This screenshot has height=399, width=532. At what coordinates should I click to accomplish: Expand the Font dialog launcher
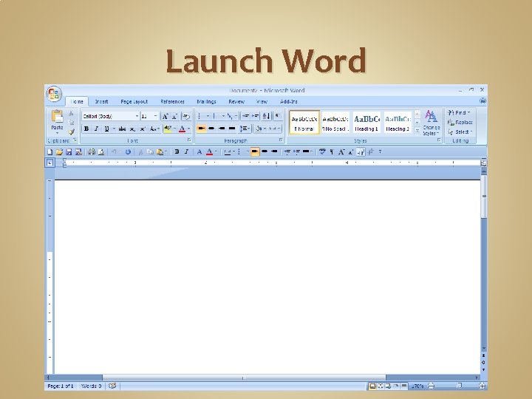pyautogui.click(x=189, y=140)
